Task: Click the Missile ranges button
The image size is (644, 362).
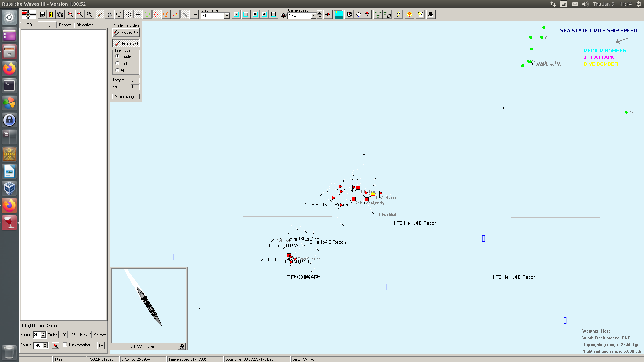Action: click(126, 97)
